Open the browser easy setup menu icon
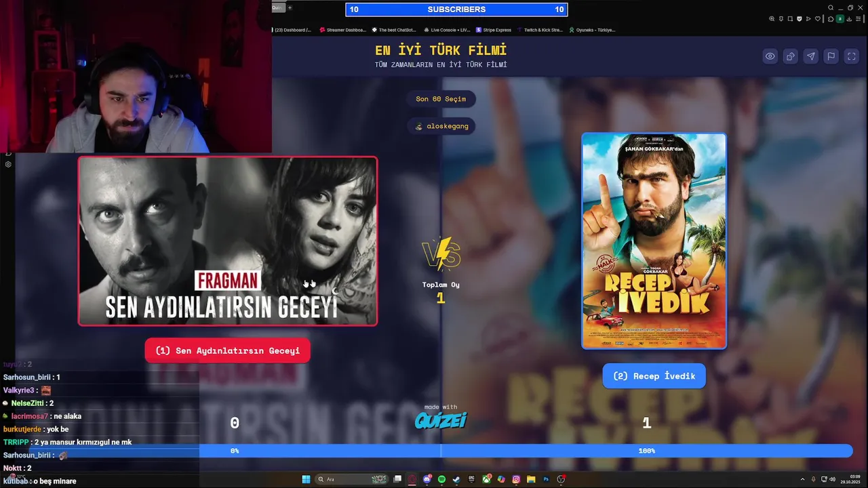 click(859, 18)
